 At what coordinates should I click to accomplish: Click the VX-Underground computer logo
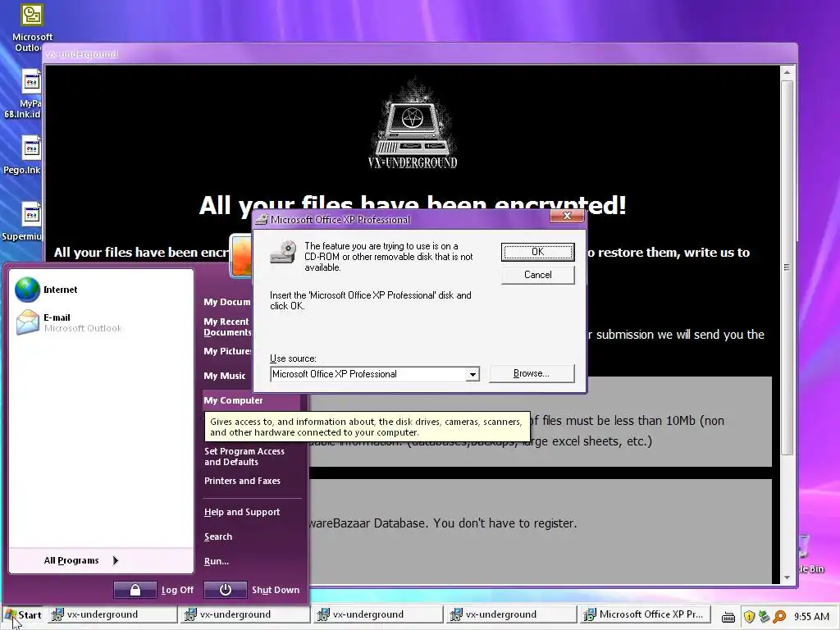413,125
